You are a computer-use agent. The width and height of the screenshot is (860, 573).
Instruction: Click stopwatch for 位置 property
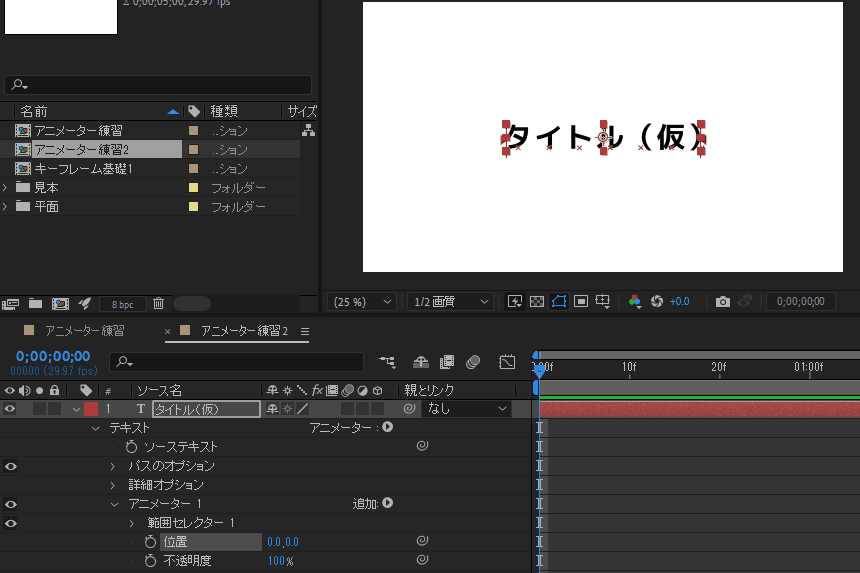(x=150, y=542)
